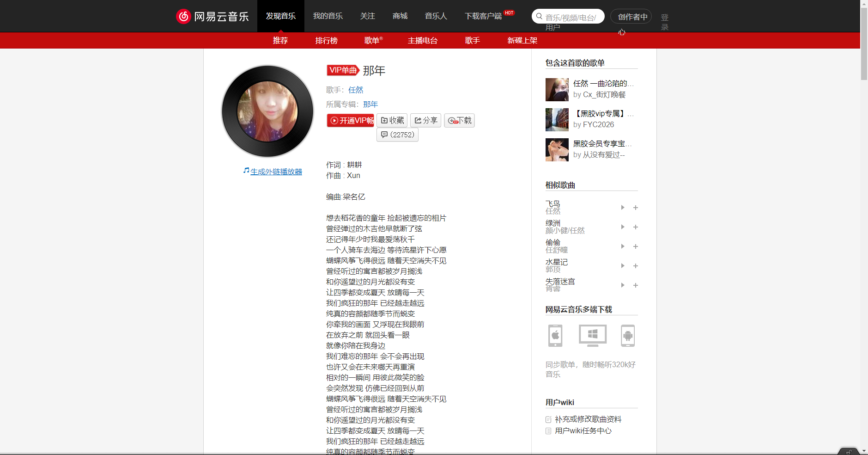Click the search magnifier icon
This screenshot has height=455, width=868.
coord(539,16)
